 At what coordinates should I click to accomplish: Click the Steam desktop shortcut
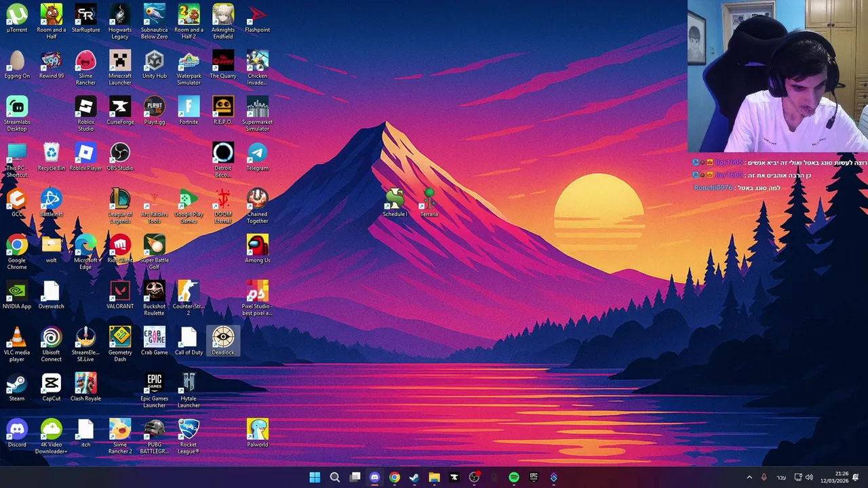17,387
